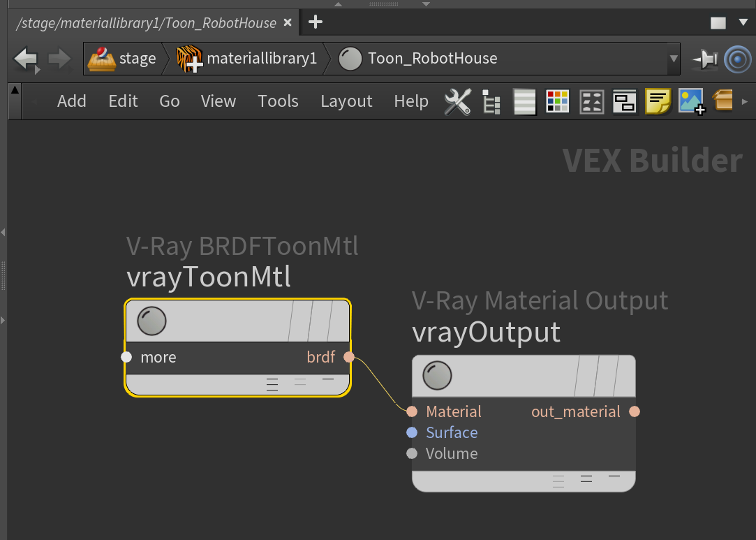Screen dimensions: 756x540
Task: Pin the network pane
Action: (706, 59)
